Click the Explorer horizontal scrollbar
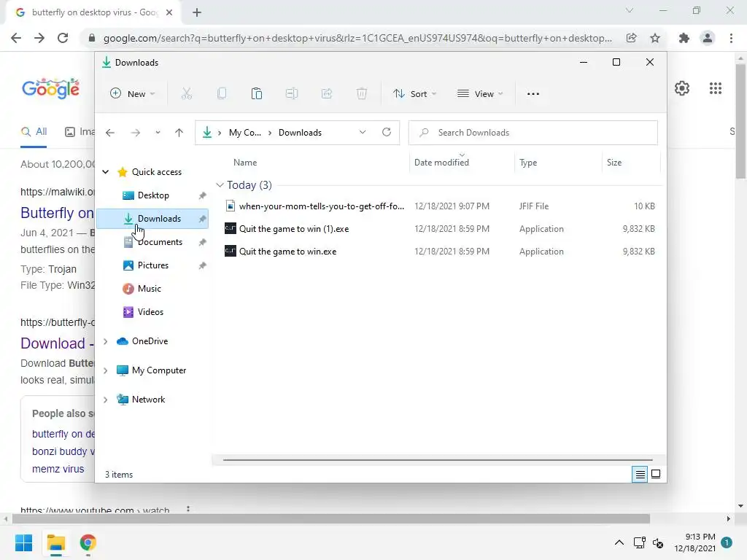Viewport: 747px width, 560px height. click(438, 460)
